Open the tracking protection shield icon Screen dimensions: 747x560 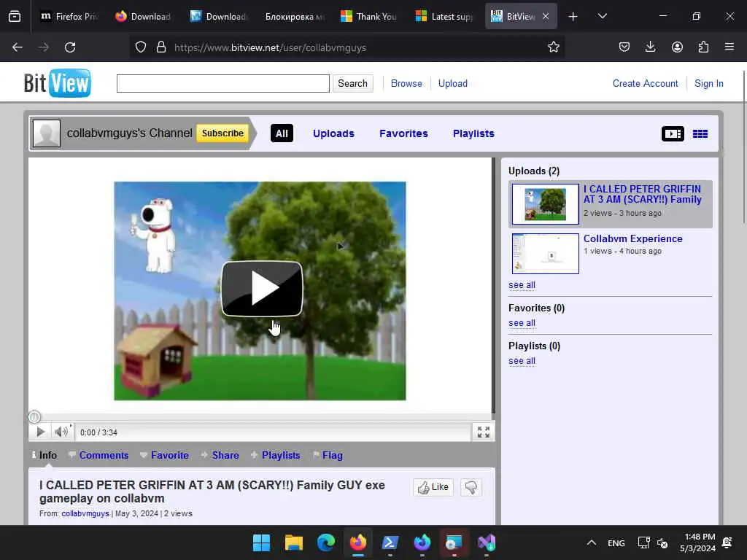[x=141, y=47]
